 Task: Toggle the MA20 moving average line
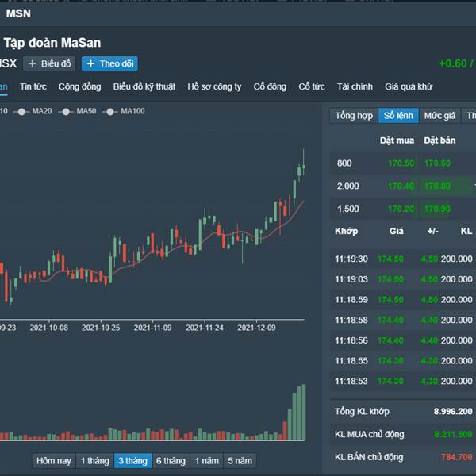coord(33,111)
